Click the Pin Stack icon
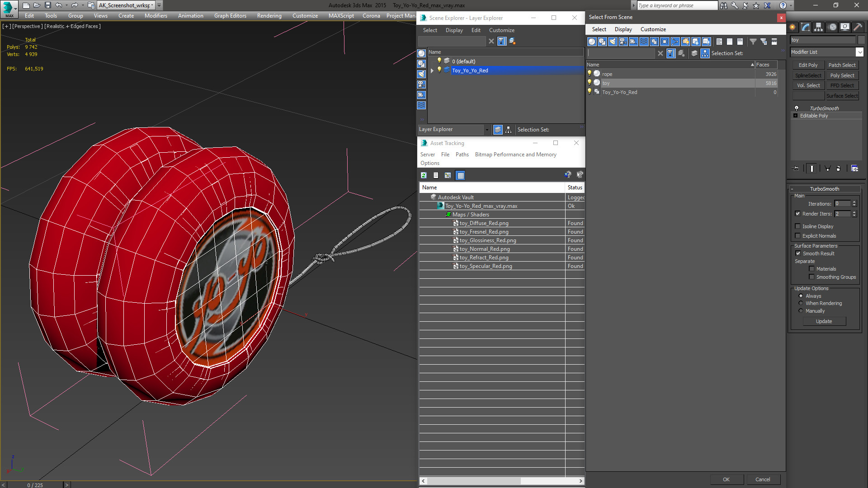 pos(796,169)
